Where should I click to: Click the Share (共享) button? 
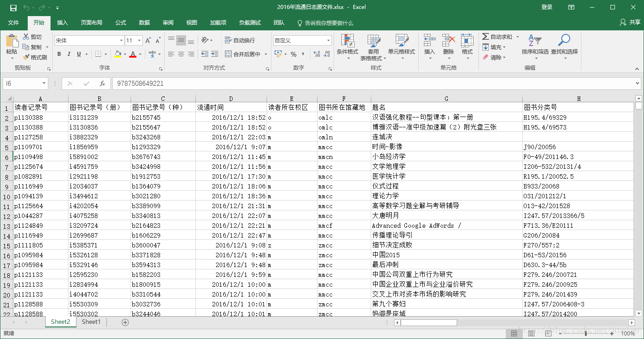pyautogui.click(x=630, y=22)
